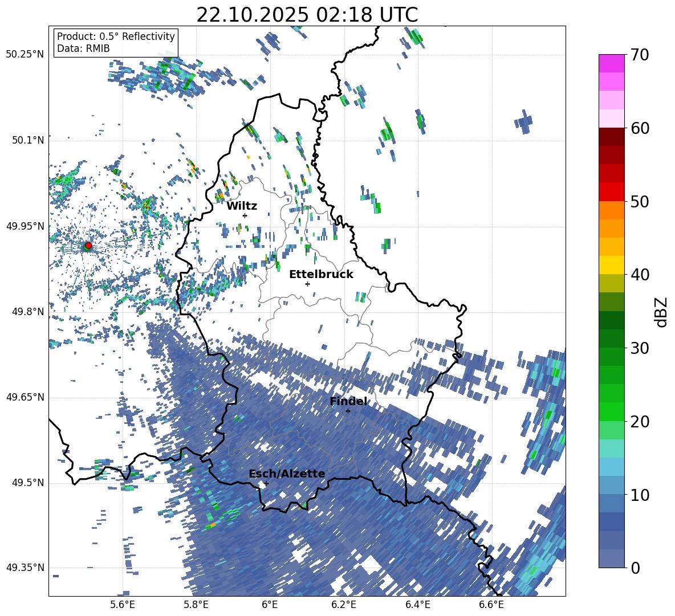Viewport: 675px width, 616px height.
Task: Click the Esch/Alzette location cross marker
Action: (x=266, y=483)
